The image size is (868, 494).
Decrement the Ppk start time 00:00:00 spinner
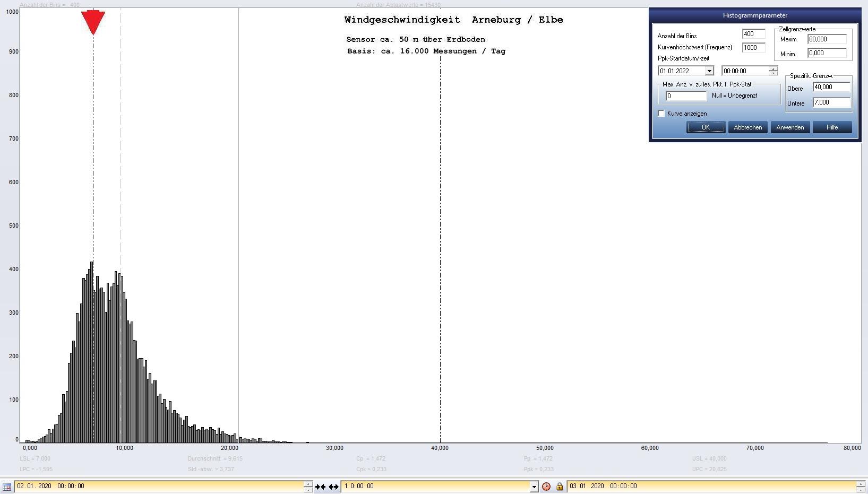click(774, 73)
